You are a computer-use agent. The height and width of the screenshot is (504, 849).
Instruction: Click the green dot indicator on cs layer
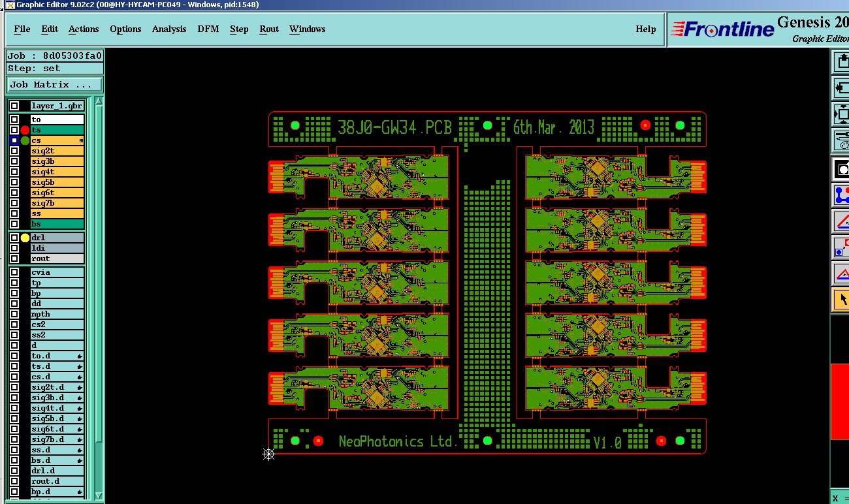click(25, 140)
